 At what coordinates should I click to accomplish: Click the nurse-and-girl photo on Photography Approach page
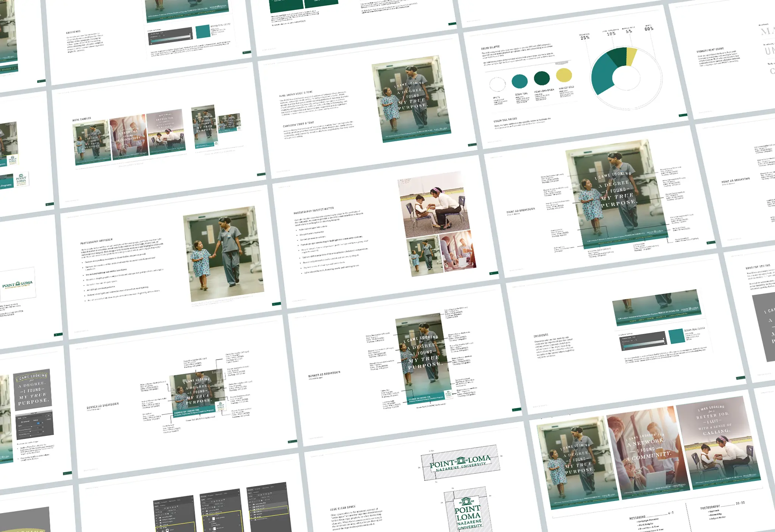tap(224, 255)
